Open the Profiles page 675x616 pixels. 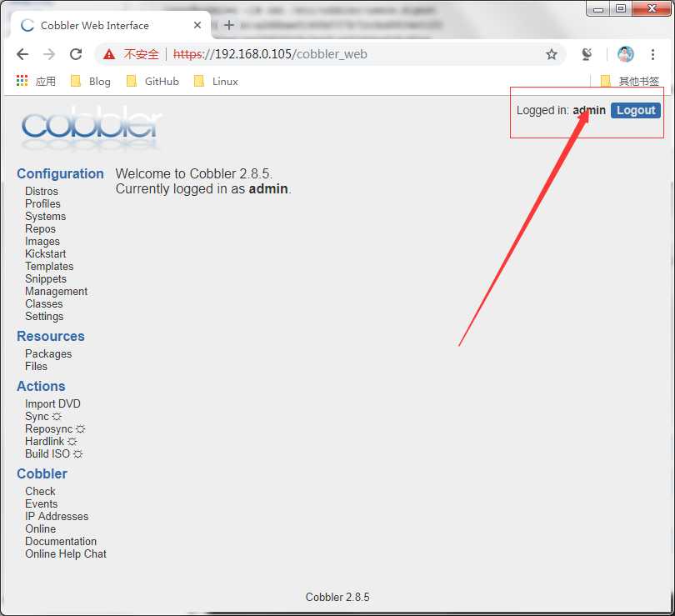click(x=42, y=203)
